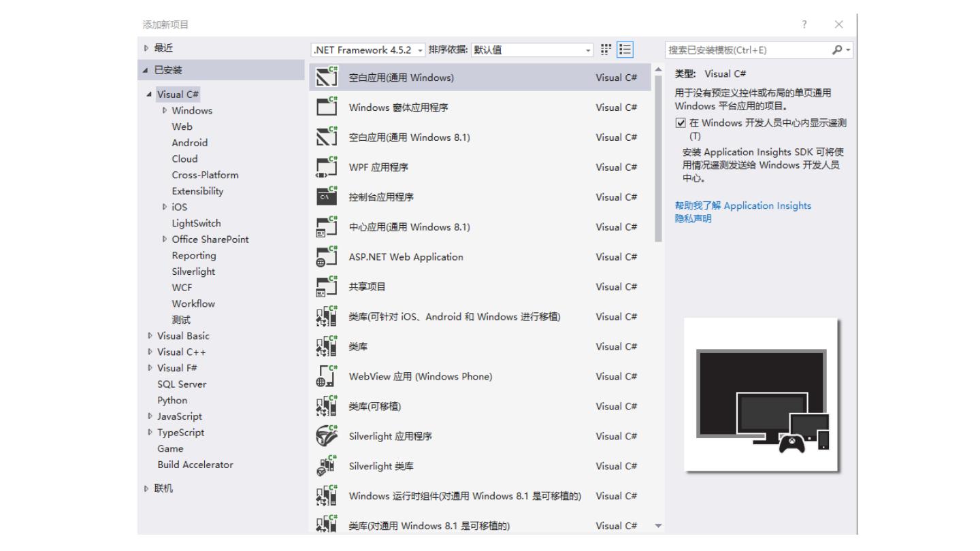This screenshot has width=980, height=551.
Task: Choose the Cross-Platform category
Action: click(x=206, y=175)
